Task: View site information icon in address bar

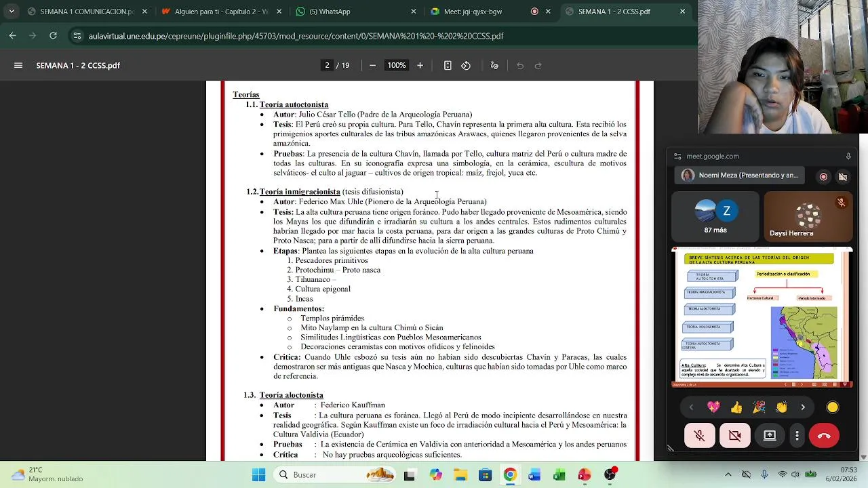Action: click(x=77, y=36)
